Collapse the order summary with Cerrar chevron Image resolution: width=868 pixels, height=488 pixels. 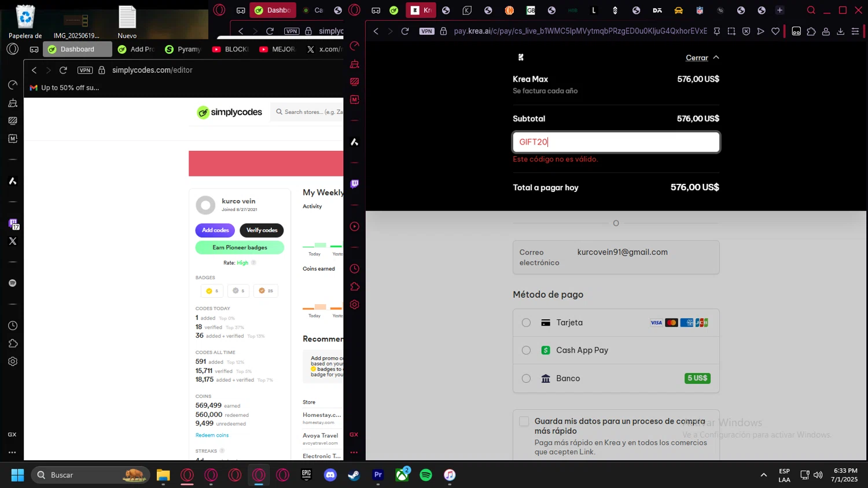(x=703, y=58)
